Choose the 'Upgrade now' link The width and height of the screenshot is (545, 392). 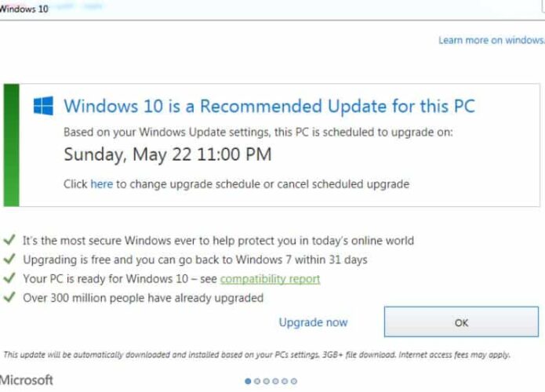(x=313, y=322)
